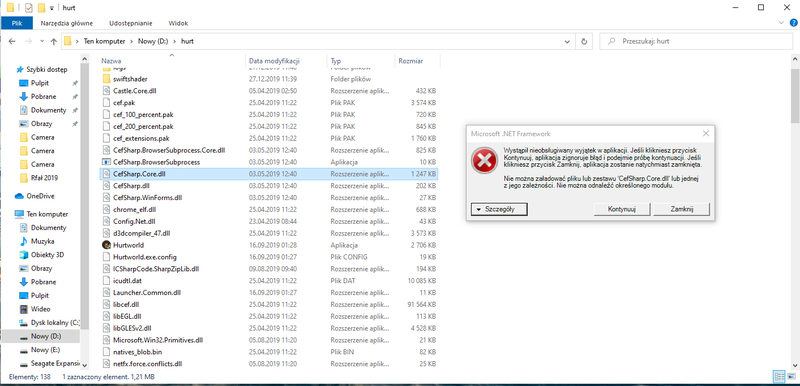
Task: Select the natives_blob.bin file
Action: [x=268, y=351]
